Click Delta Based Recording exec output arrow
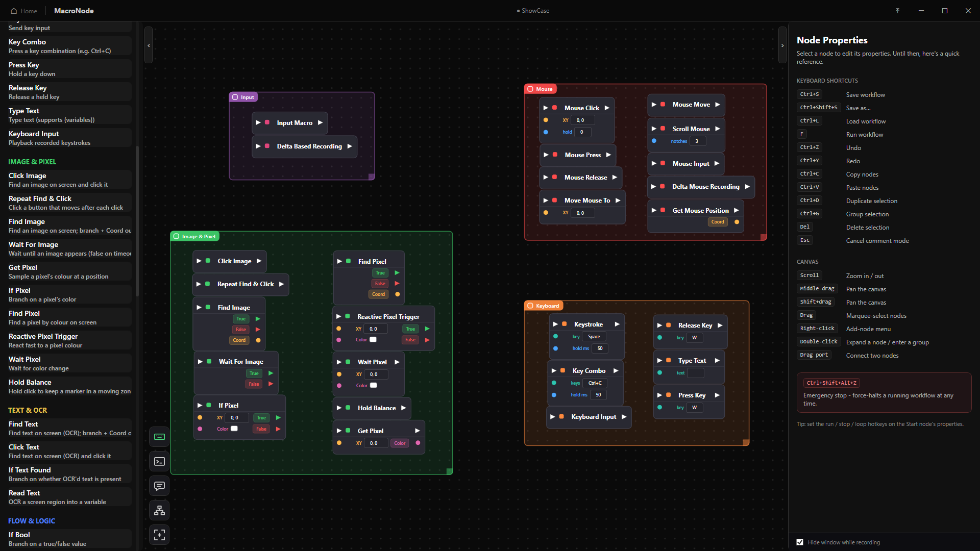The width and height of the screenshot is (980, 551). tap(350, 146)
